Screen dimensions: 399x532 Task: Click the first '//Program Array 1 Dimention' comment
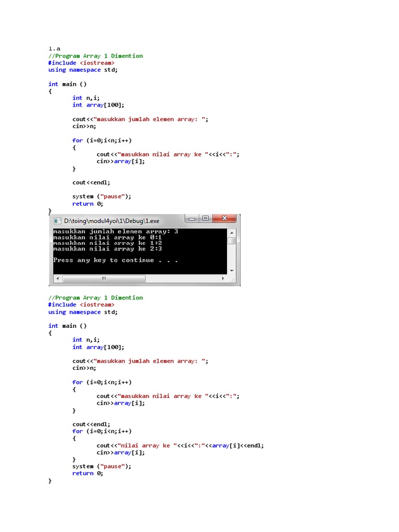[x=96, y=56]
